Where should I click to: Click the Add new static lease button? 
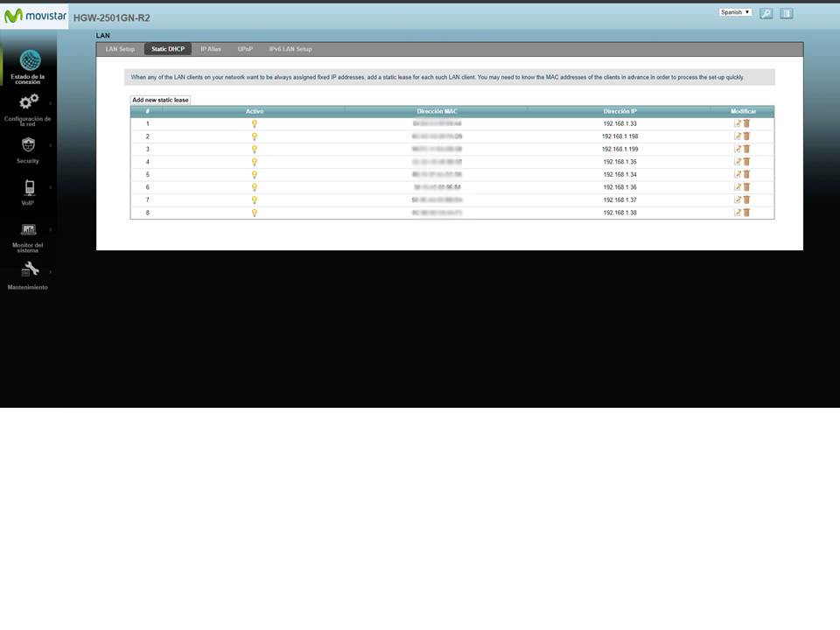tap(162, 100)
